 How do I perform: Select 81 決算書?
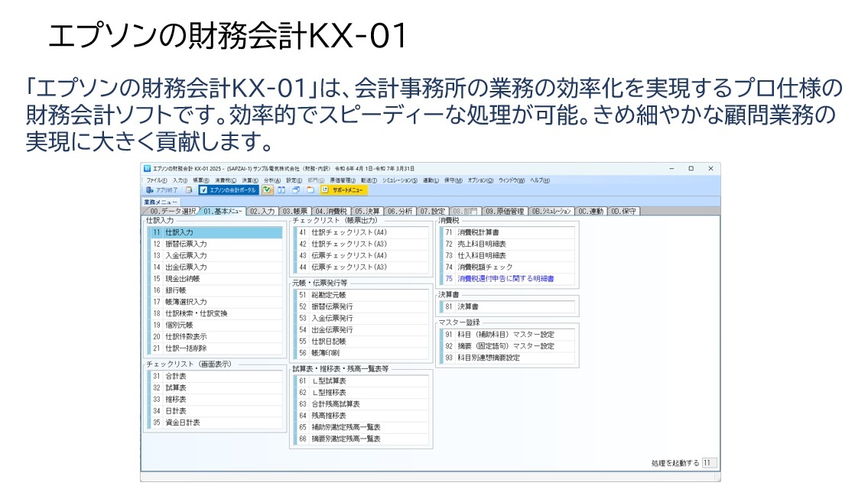coord(508,306)
